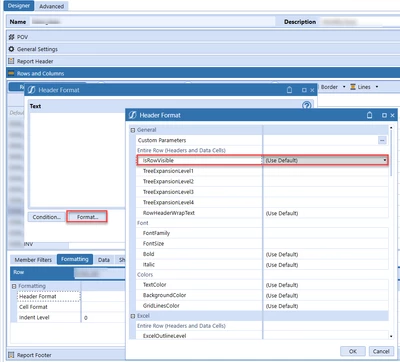The image size is (400, 362).
Task: Select the ExcelOutlineLevel property
Action: tap(164, 336)
